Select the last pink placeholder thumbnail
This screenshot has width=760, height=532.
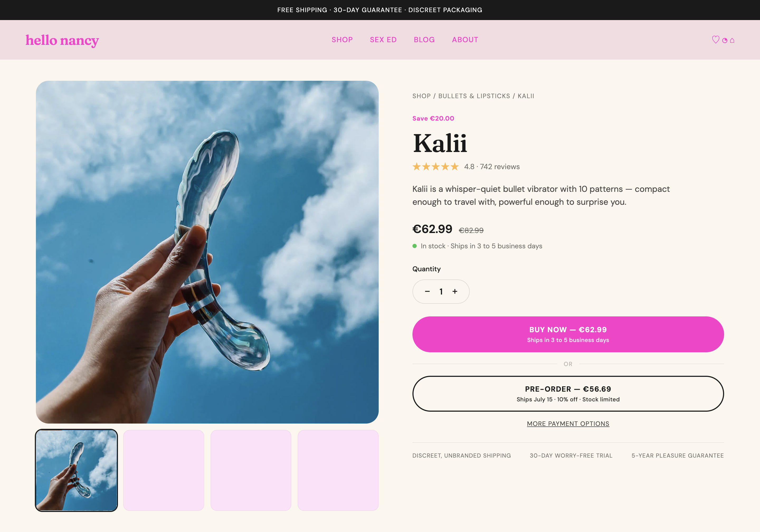pyautogui.click(x=338, y=470)
